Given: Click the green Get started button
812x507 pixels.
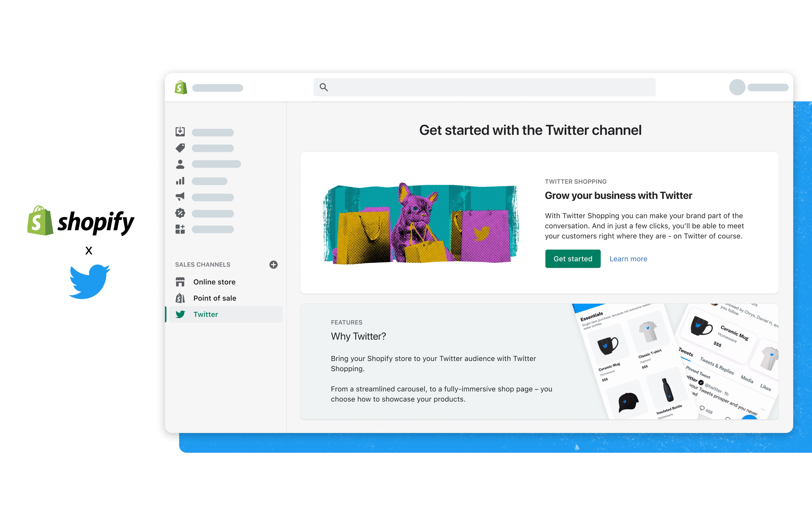Looking at the screenshot, I should click(573, 259).
